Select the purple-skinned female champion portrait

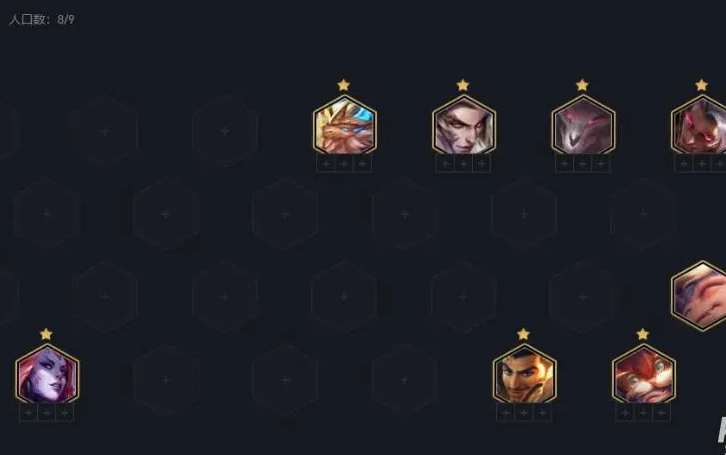(x=47, y=374)
